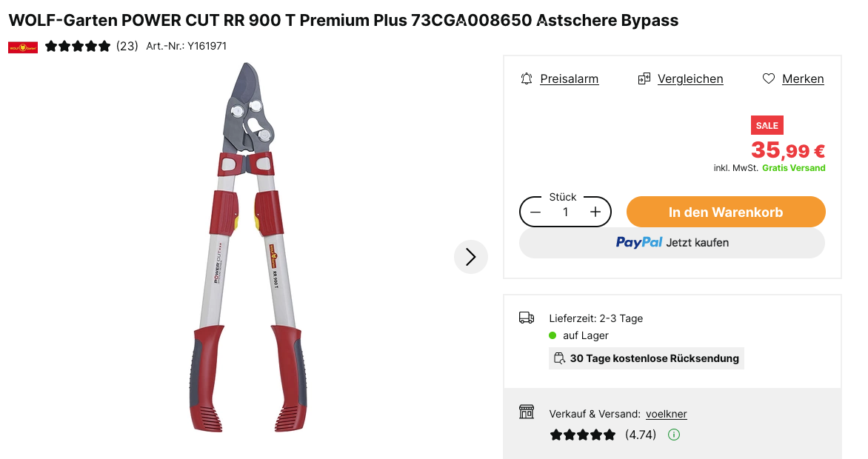Save product with Merken link

(x=803, y=79)
